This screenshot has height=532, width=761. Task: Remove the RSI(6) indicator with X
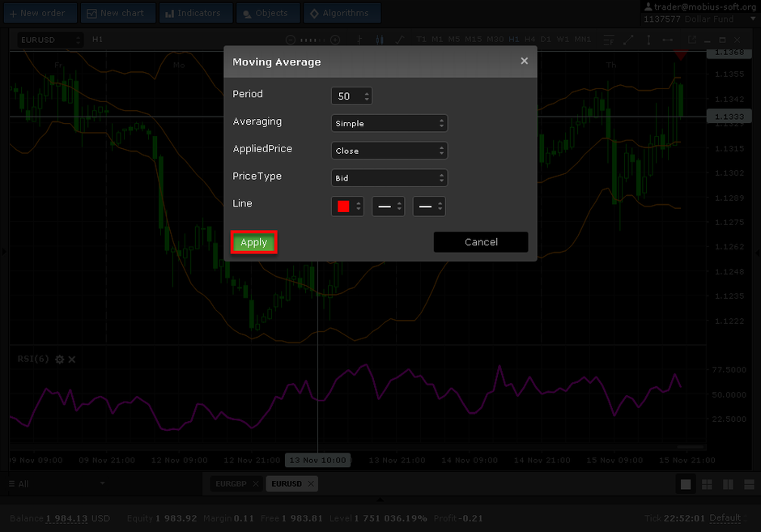[x=72, y=360]
